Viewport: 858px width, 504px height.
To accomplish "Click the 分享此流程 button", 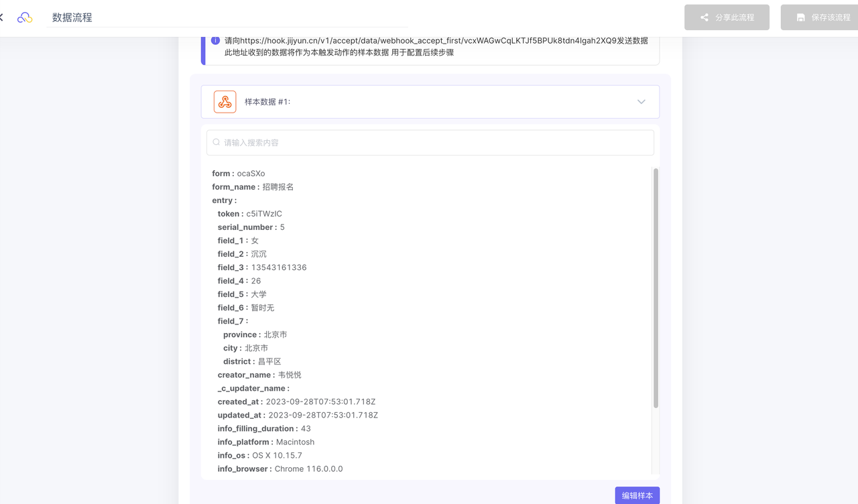I will point(727,17).
